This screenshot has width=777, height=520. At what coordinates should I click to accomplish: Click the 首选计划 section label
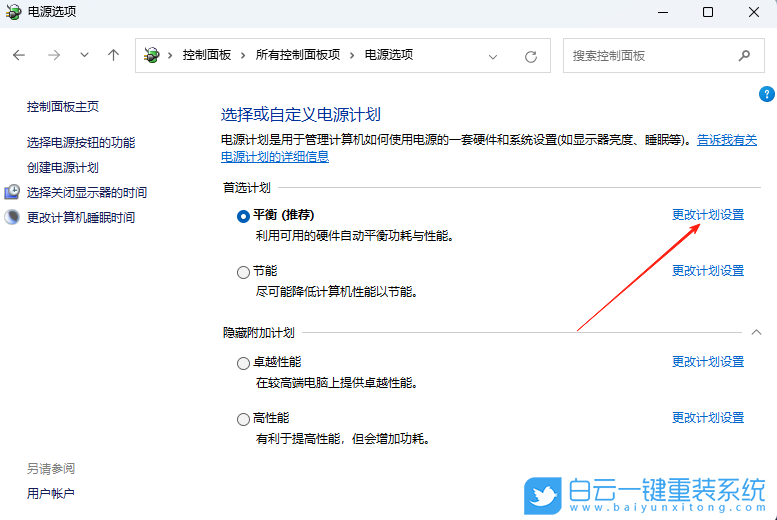[x=247, y=188]
